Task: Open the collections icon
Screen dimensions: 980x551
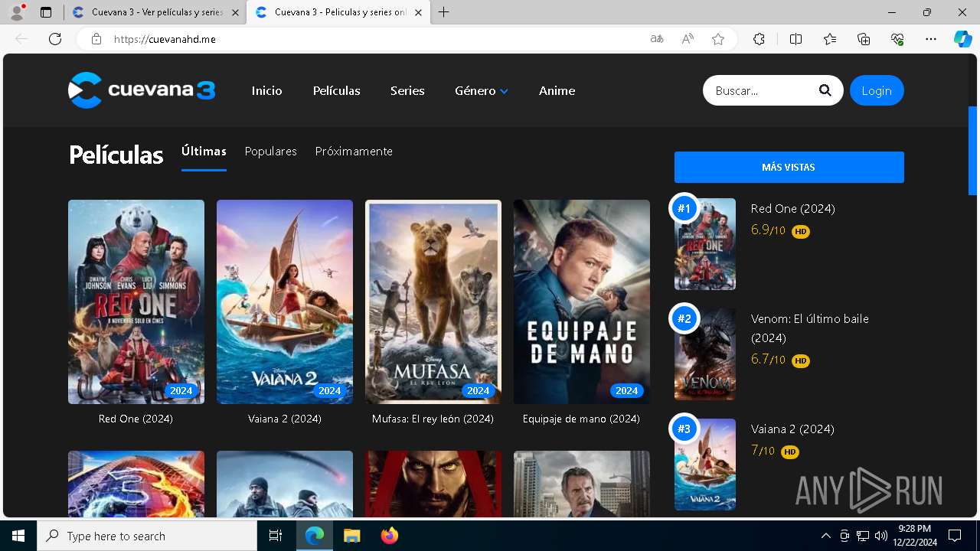Action: tap(864, 39)
